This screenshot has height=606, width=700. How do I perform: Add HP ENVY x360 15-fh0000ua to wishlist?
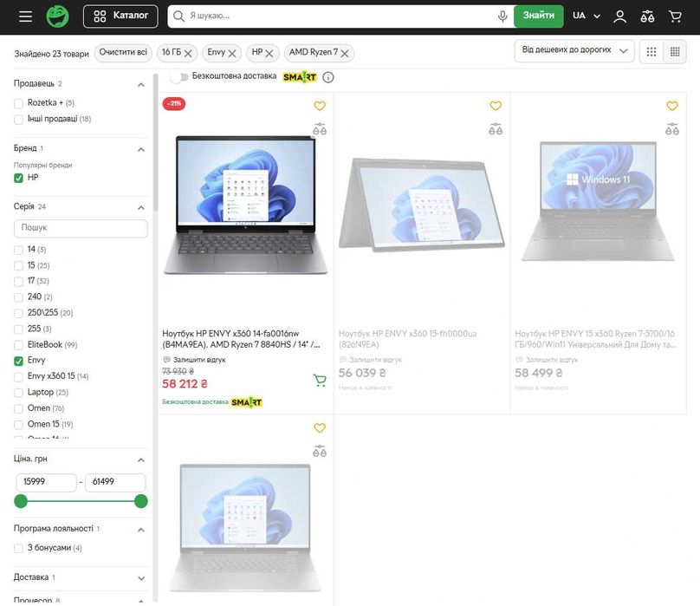coord(496,106)
